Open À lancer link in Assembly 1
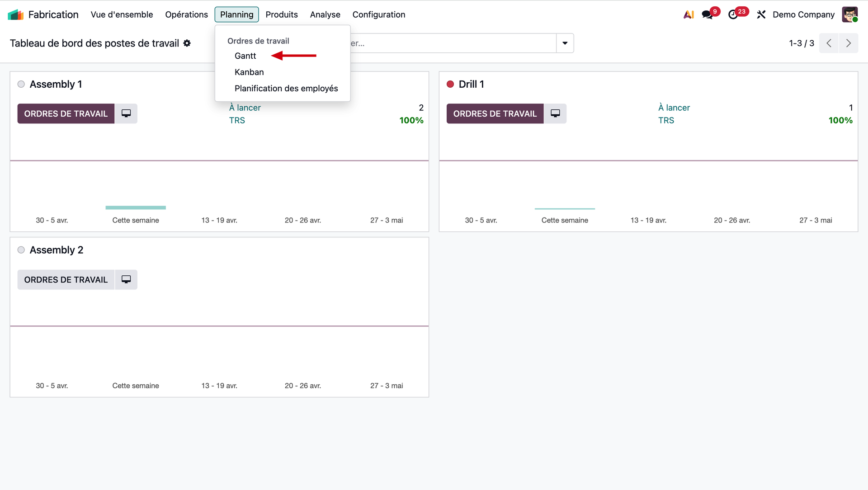This screenshot has height=490, width=868. point(245,108)
